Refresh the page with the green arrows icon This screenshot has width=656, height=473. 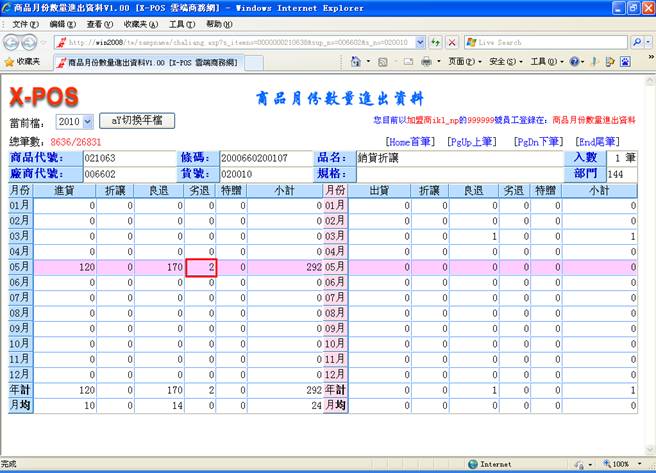click(x=436, y=42)
